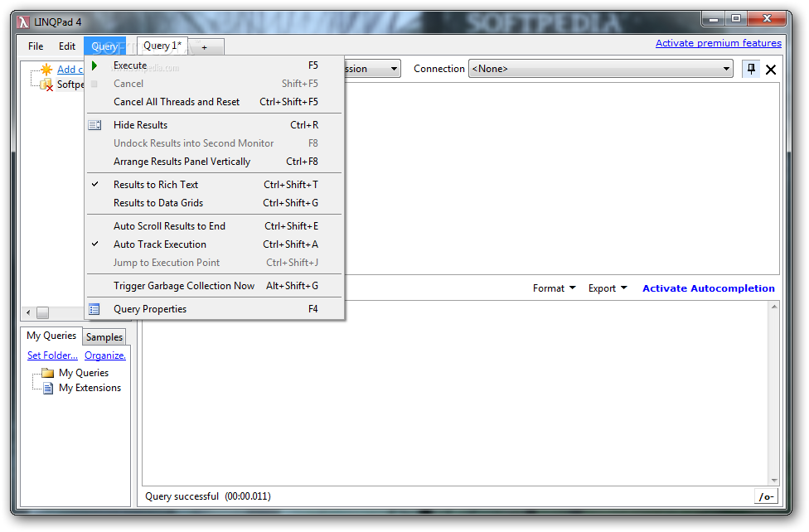The image size is (809, 532).
Task: Click the Query successful status text
Action: coord(208,496)
